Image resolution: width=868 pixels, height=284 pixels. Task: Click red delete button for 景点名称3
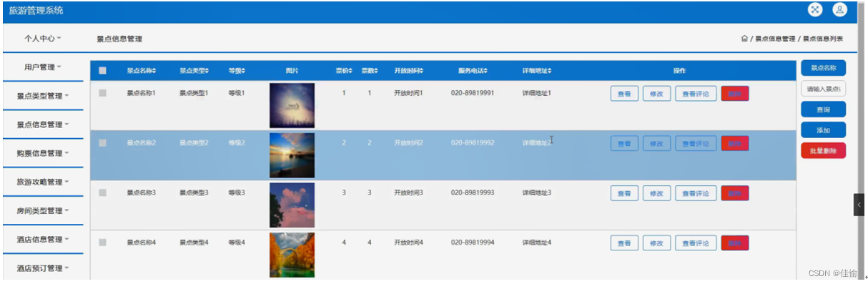[735, 193]
